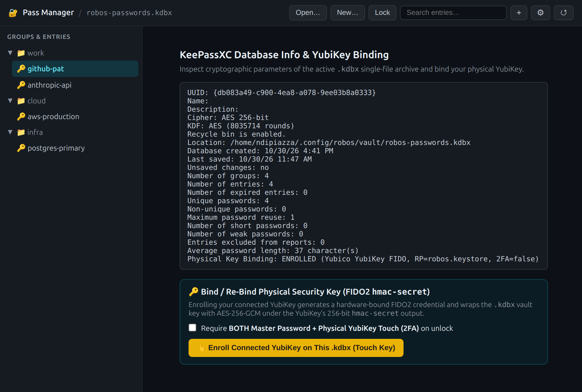This screenshot has height=392, width=582.
Task: Click the UUID line in database info
Action: coord(281,93)
